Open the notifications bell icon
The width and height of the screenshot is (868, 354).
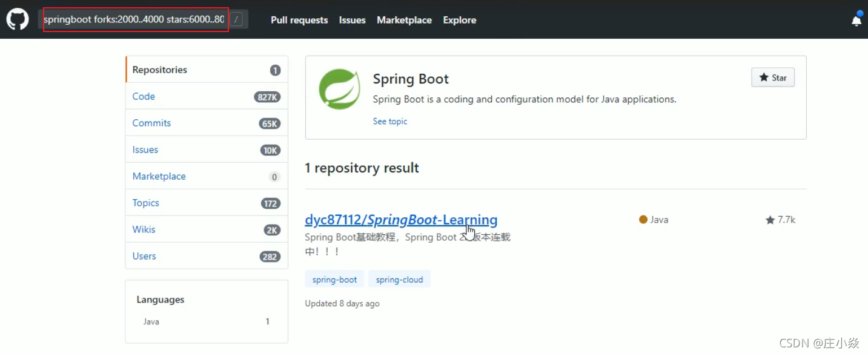click(856, 19)
